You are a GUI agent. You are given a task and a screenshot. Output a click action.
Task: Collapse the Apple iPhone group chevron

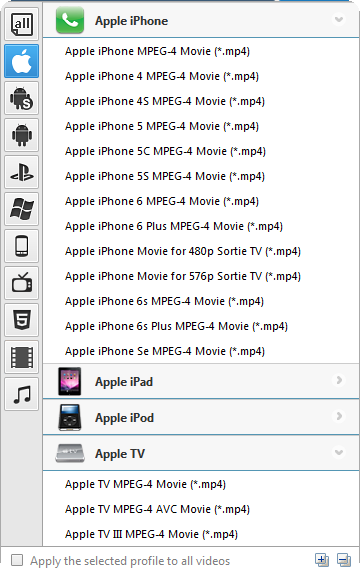point(339,19)
